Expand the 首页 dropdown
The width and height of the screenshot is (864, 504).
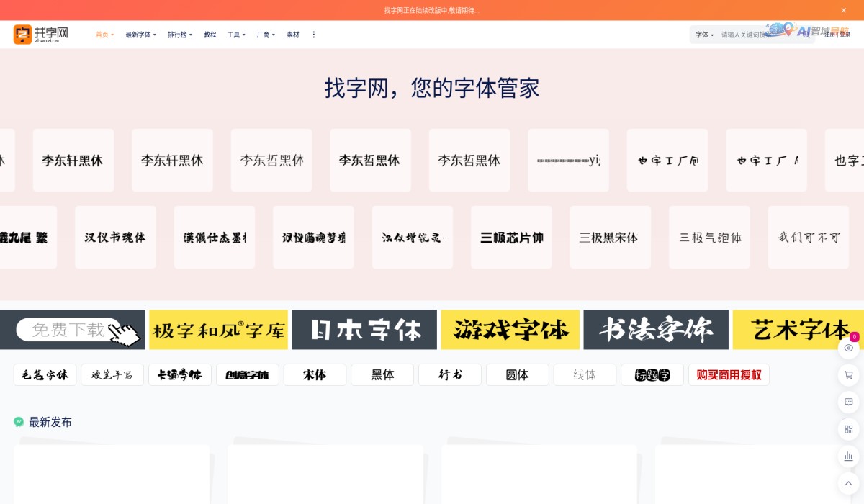point(104,34)
